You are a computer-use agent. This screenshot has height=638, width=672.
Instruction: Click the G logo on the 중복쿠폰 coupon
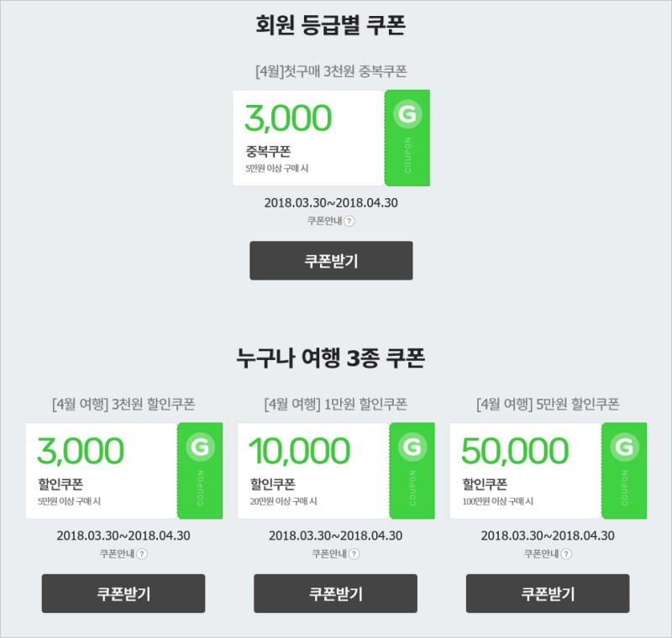point(407,113)
